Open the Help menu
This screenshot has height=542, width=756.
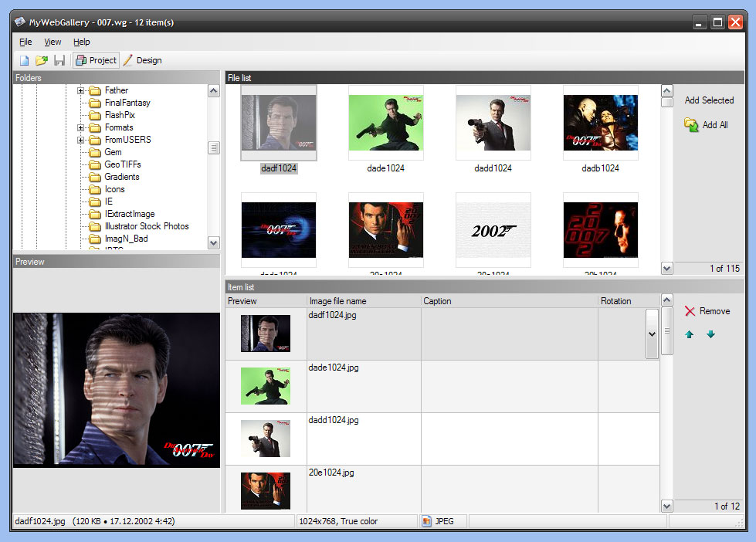point(82,42)
